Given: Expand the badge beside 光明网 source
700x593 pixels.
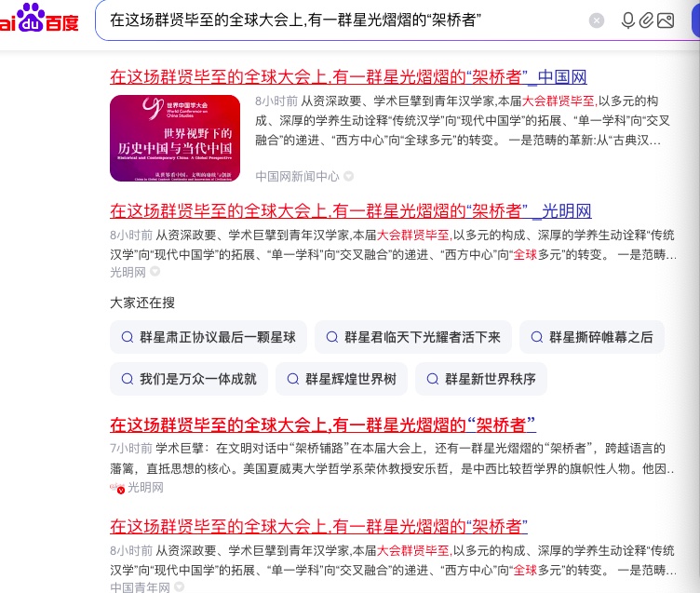Looking at the screenshot, I should 155,272.
